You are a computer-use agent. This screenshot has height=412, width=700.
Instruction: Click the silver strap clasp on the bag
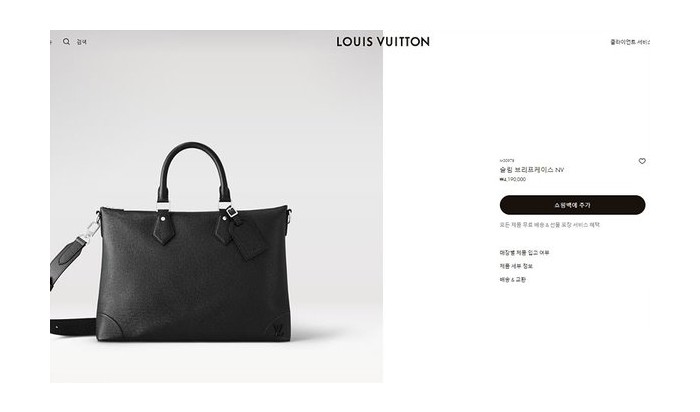coord(93,230)
